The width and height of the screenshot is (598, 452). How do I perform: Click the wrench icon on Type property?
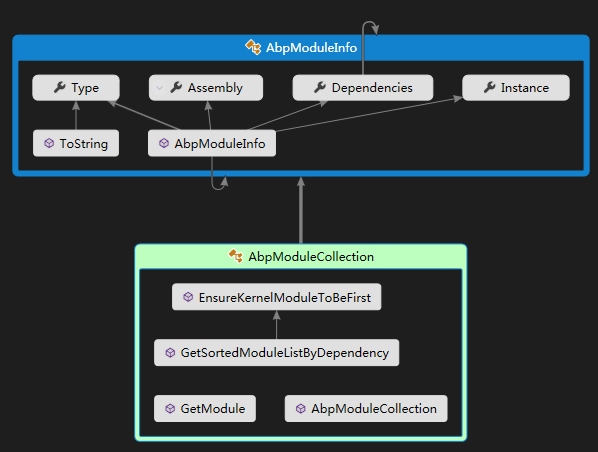coord(59,88)
